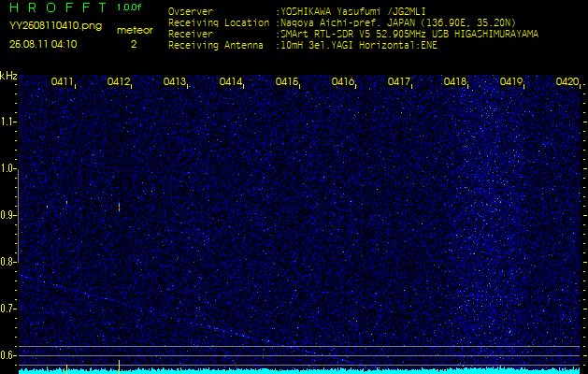
Task: Click the observer name YOSHIKAWA Yasufumi /JG2MLI
Action: coord(352,12)
